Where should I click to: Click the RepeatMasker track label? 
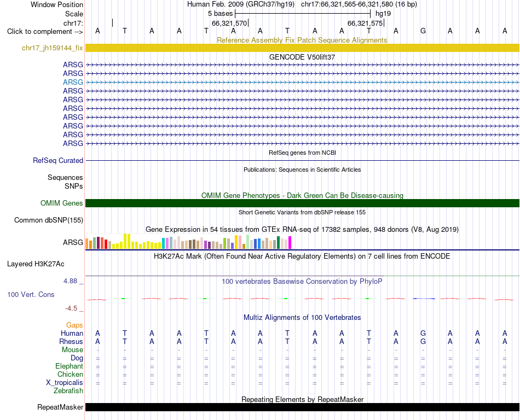point(60,407)
